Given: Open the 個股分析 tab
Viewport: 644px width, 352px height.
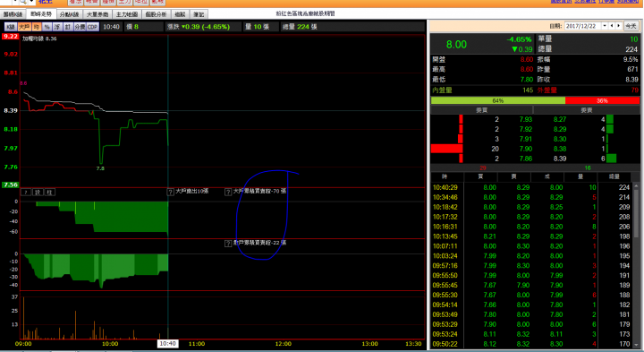Looking at the screenshot, I should (156, 14).
